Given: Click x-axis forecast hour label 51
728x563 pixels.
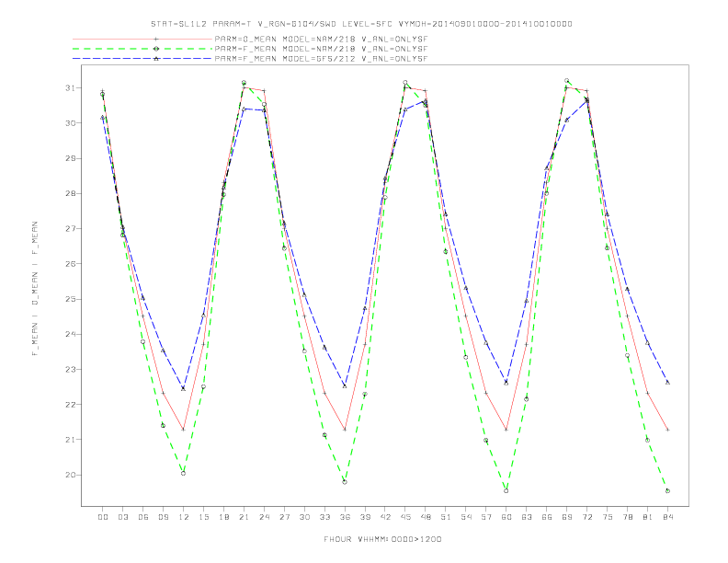Looking at the screenshot, I should (446, 517).
